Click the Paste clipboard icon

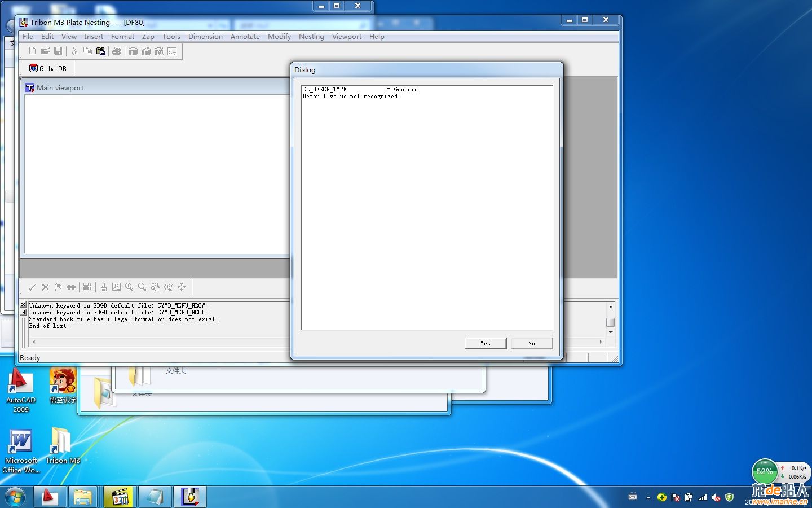coord(100,51)
